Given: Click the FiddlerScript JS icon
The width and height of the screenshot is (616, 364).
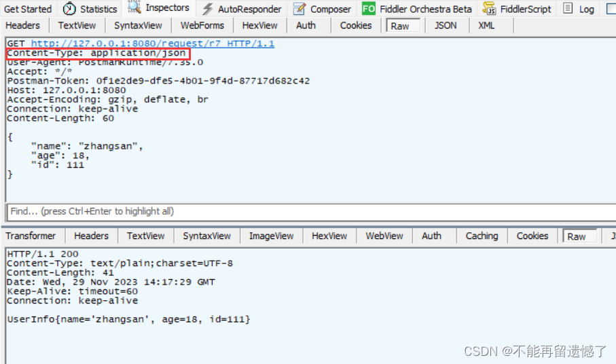Looking at the screenshot, I should click(489, 8).
